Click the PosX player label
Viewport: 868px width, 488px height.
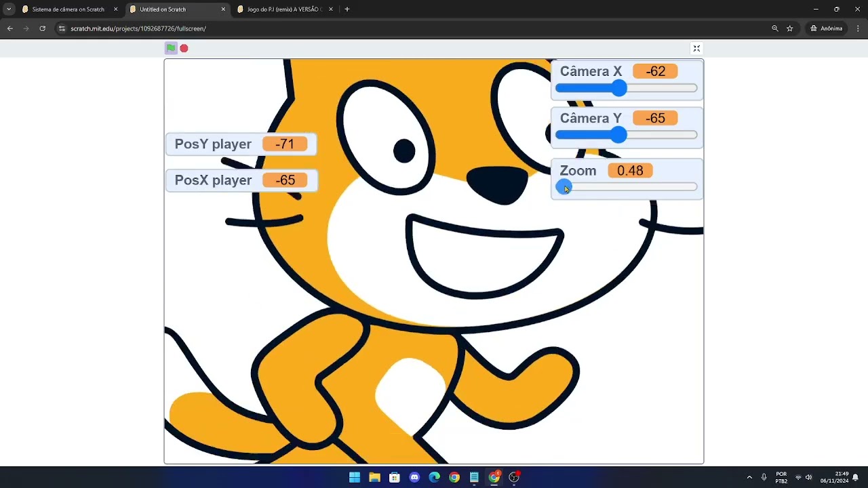pyautogui.click(x=213, y=180)
